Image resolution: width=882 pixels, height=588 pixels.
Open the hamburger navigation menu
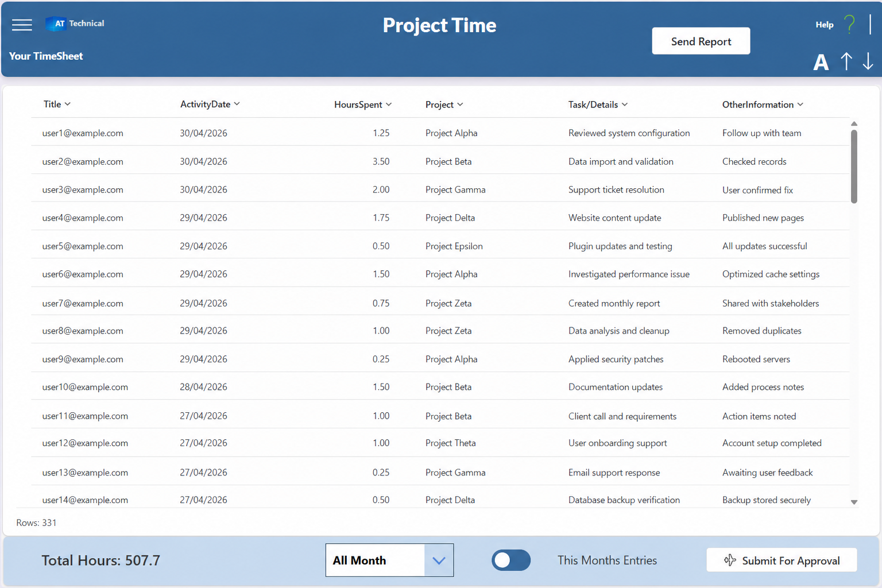pos(22,25)
